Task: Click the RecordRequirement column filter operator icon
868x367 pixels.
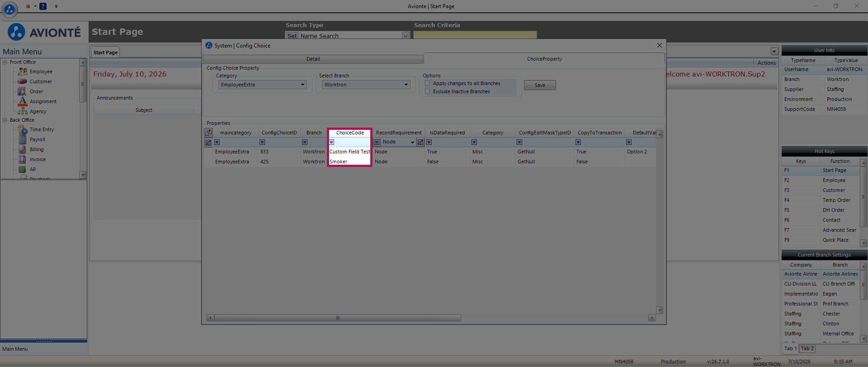Action: (377, 142)
